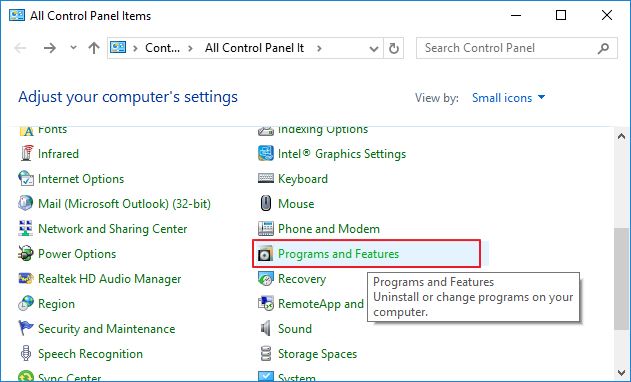
Task: Click the Recovery icon
Action: (266, 279)
